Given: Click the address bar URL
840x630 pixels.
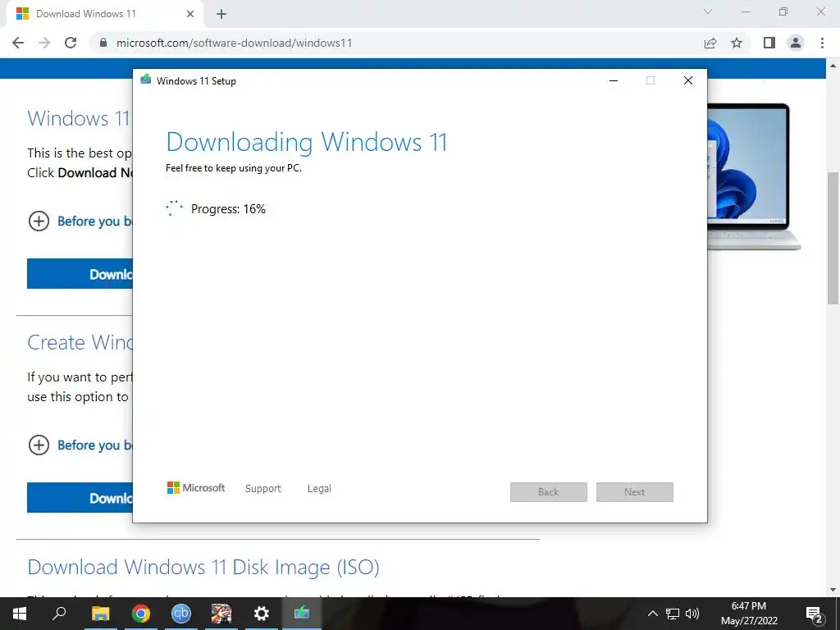Looking at the screenshot, I should (234, 43).
